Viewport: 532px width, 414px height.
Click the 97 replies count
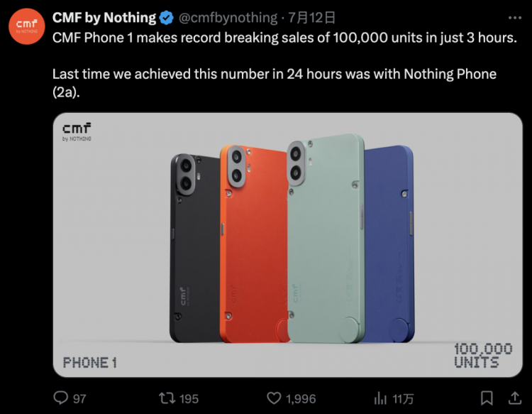79,398
